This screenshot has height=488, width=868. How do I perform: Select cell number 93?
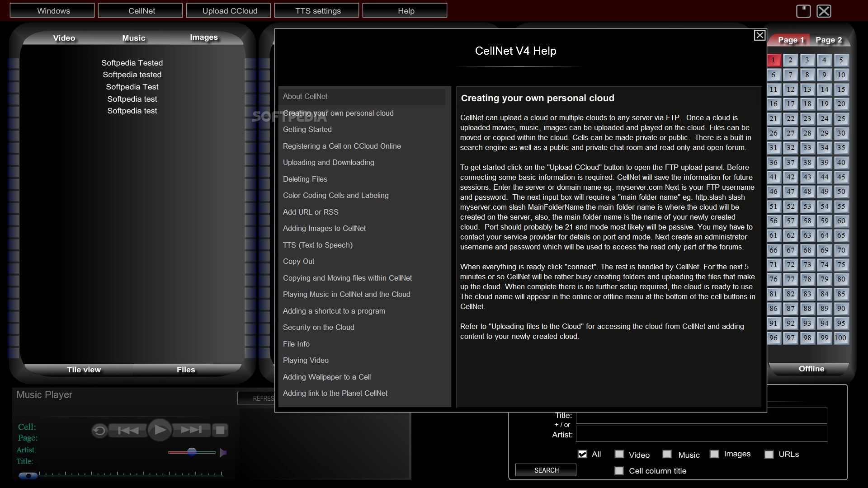[x=807, y=324]
